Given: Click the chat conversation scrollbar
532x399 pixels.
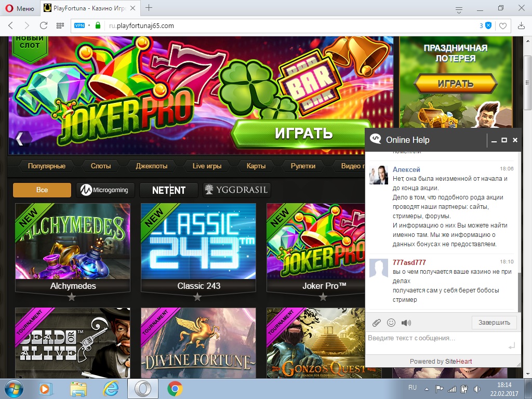Looking at the screenshot, I should (x=519, y=292).
